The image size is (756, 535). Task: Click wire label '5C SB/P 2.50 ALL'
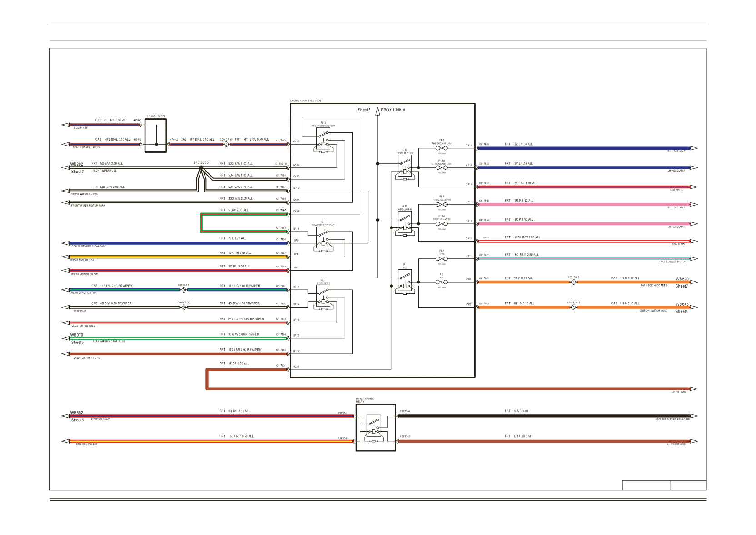tap(526, 255)
